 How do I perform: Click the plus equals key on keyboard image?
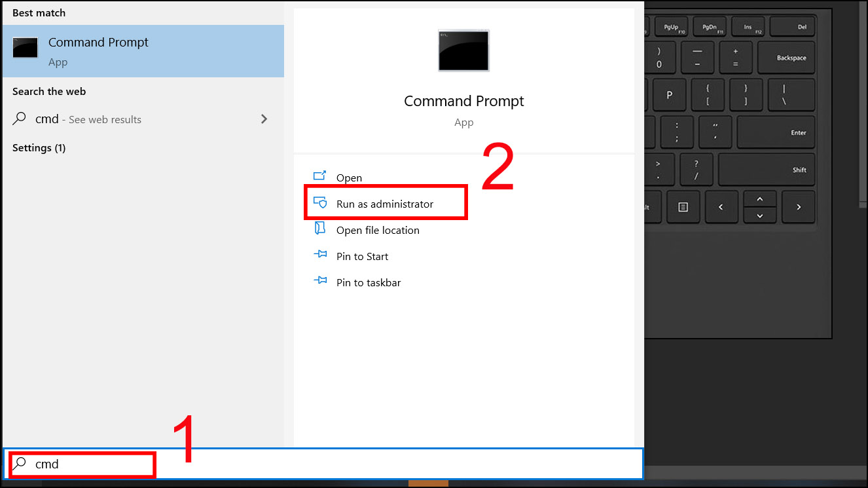(x=736, y=58)
